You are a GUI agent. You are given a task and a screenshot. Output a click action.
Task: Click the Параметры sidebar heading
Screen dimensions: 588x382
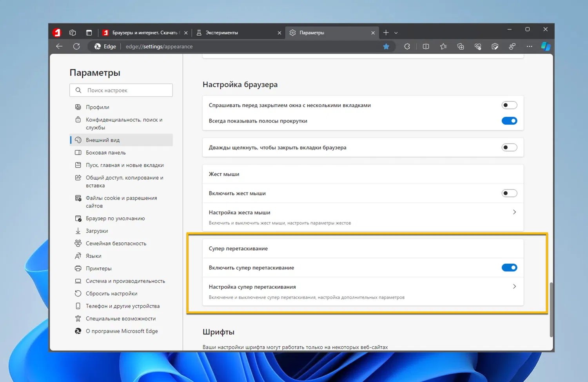(95, 73)
